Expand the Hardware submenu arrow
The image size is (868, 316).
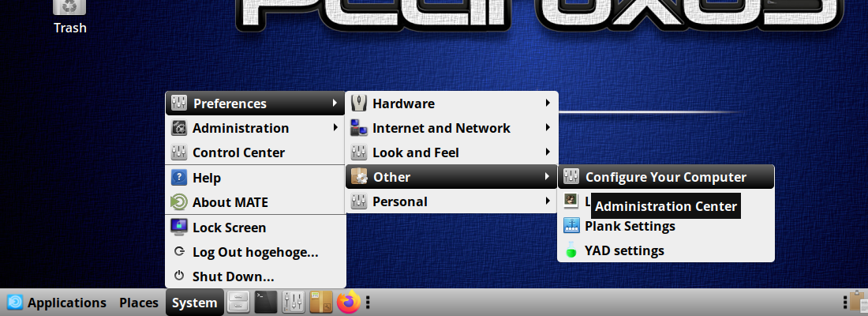[x=548, y=103]
